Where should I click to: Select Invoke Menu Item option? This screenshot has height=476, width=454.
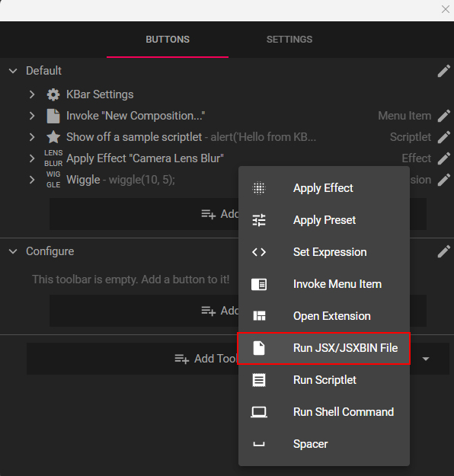point(324,284)
